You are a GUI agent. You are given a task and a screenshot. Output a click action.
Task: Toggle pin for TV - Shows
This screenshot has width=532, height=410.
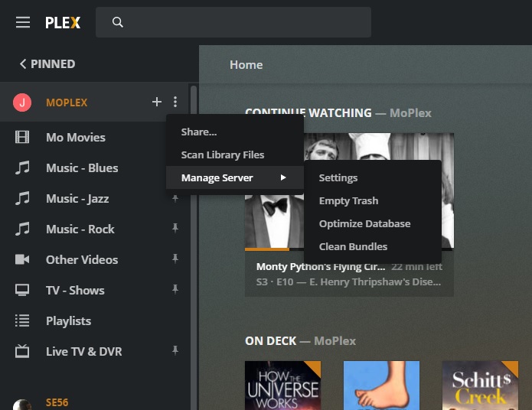175,289
